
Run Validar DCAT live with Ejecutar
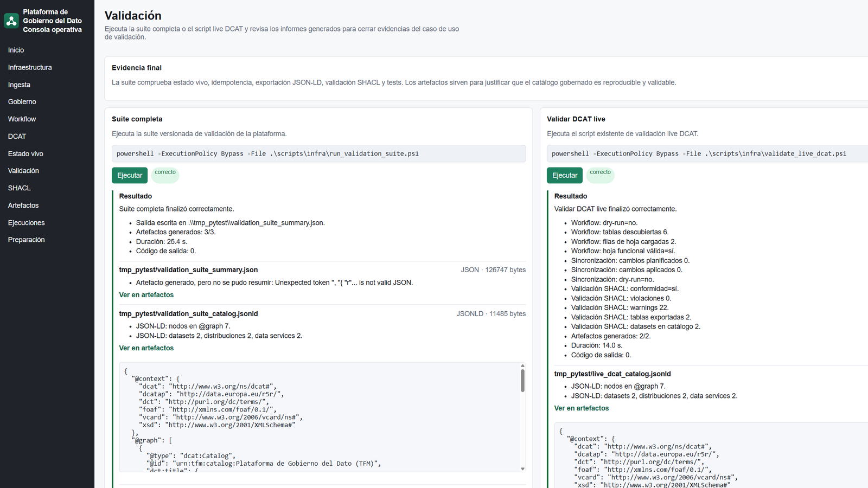(565, 175)
